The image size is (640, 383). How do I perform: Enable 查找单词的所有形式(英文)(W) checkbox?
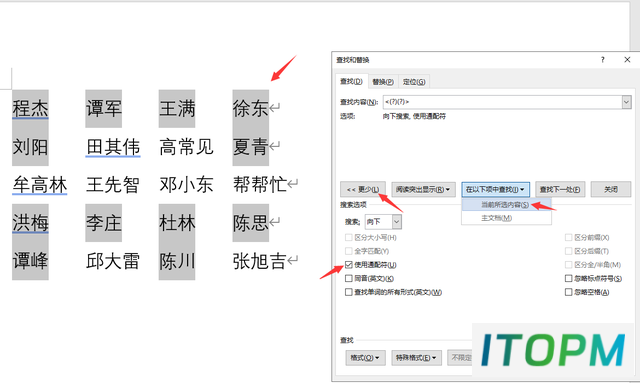tap(349, 292)
